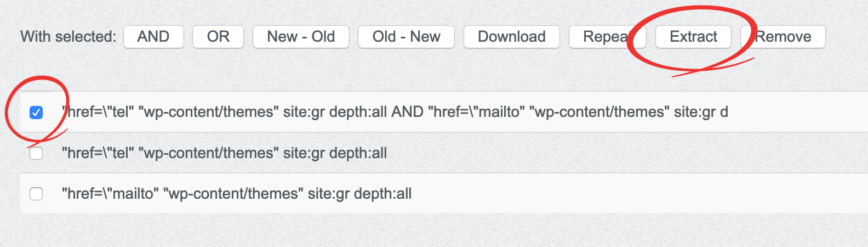Click blank space in the mailto query row
This screenshot has width=868, height=247.
pyautogui.click(x=630, y=194)
